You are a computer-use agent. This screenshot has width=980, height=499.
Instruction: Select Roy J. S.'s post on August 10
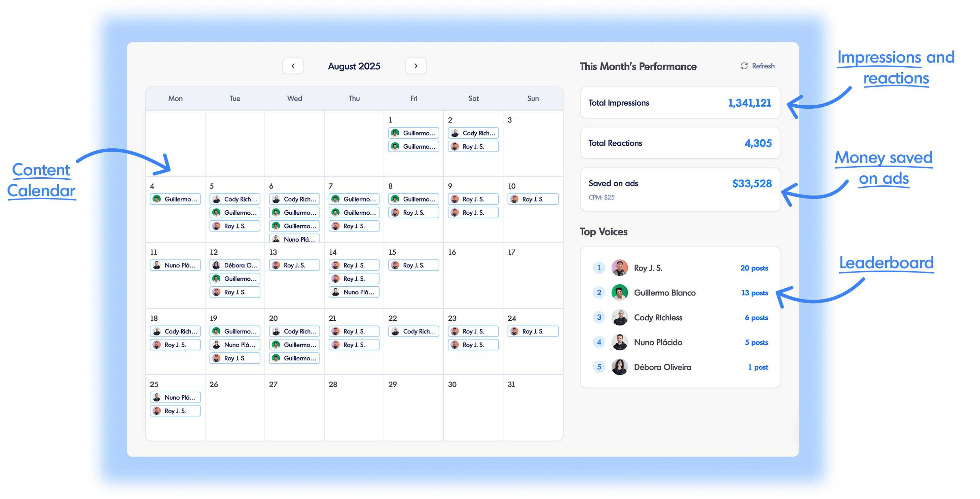pos(533,199)
